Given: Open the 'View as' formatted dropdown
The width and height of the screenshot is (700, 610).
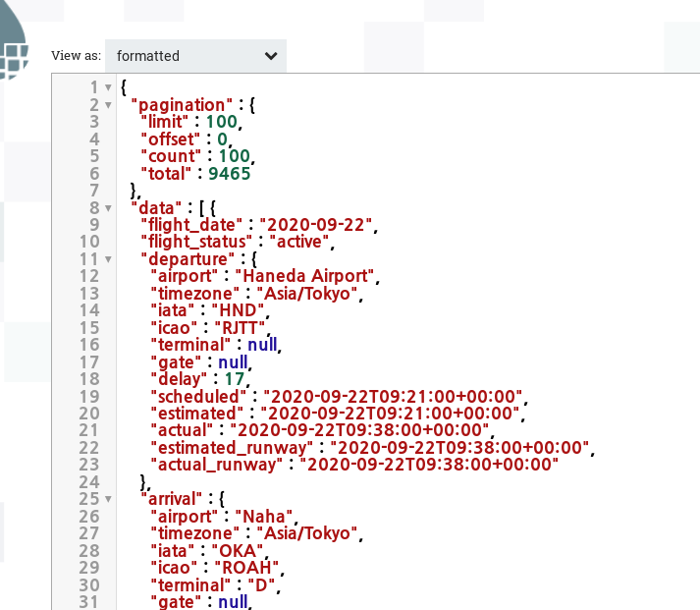Looking at the screenshot, I should click(195, 56).
